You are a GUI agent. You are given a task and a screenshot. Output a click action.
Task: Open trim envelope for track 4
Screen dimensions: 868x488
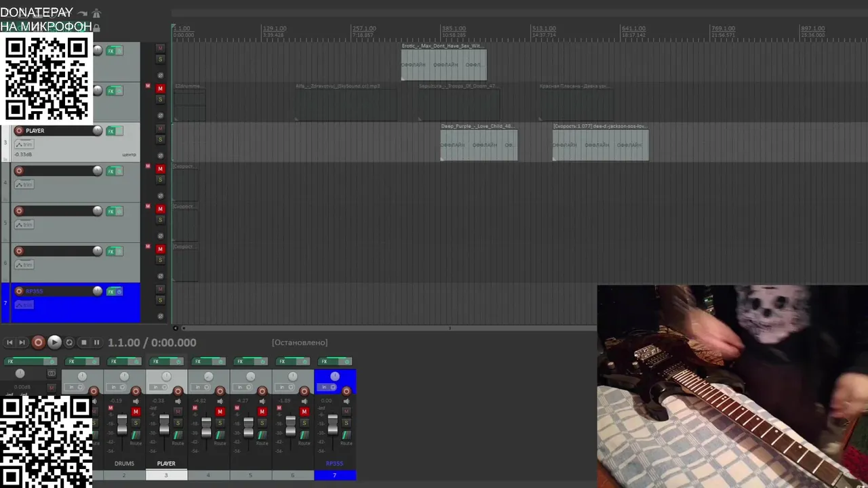tap(24, 184)
